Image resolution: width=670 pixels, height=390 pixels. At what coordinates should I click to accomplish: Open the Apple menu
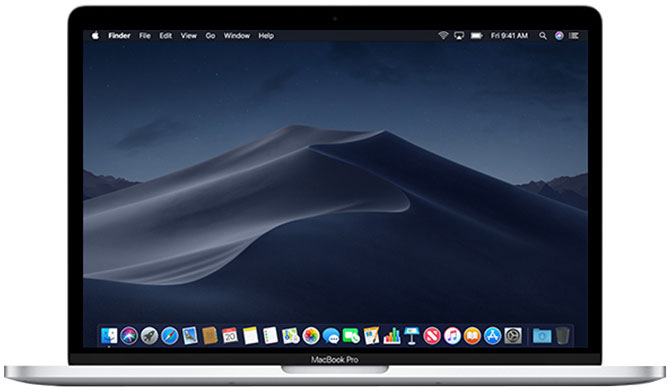95,35
